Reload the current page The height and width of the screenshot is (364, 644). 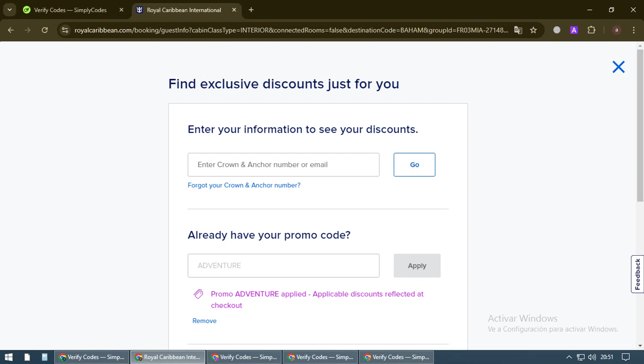[45, 30]
